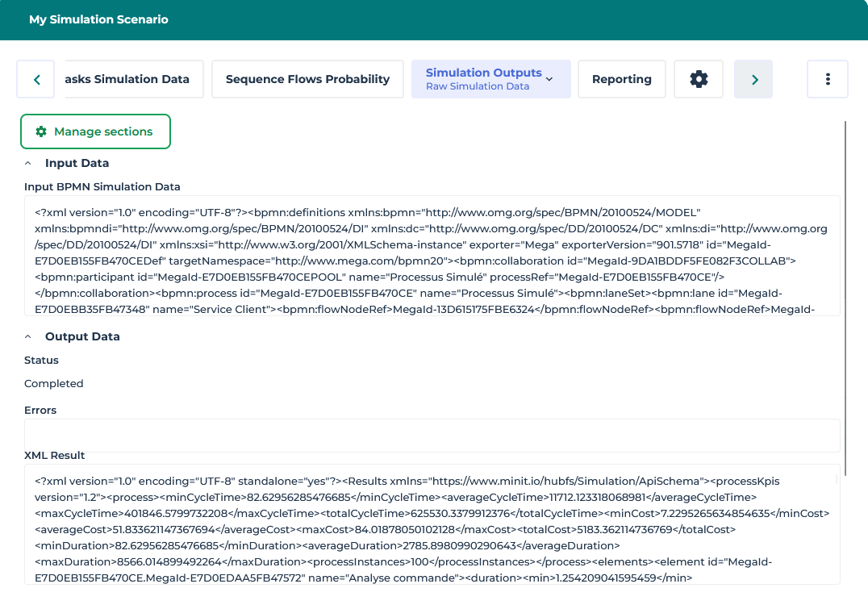Click inside the XML Result text area
Image resolution: width=868 pixels, height=609 pixels.
coord(432,523)
